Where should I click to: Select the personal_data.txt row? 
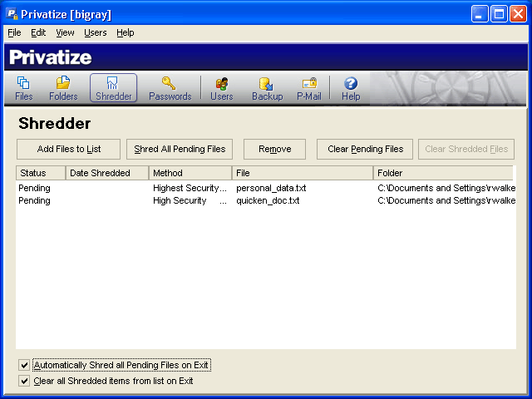271,188
